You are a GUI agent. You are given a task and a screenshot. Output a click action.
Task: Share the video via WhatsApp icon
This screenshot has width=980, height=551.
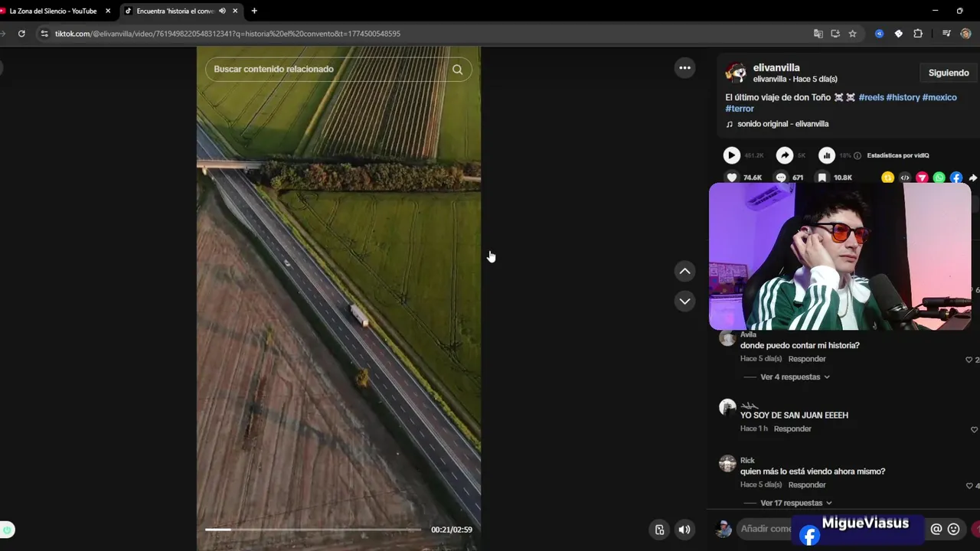pyautogui.click(x=939, y=178)
